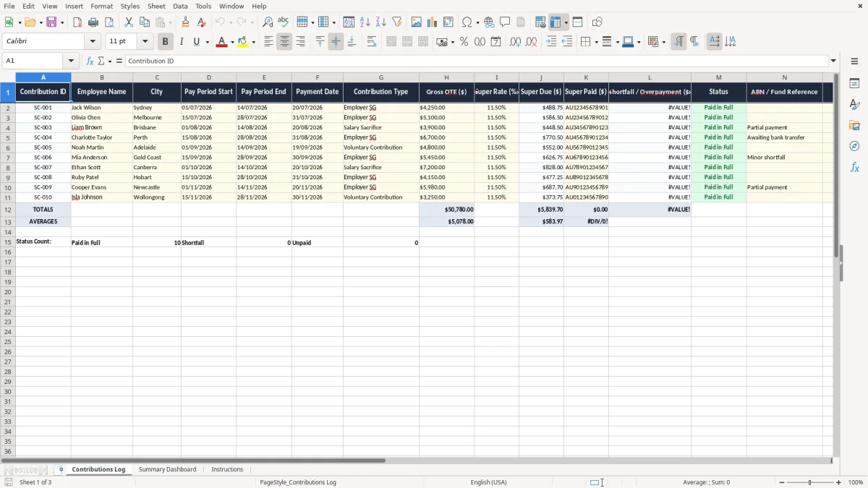Image resolution: width=868 pixels, height=488 pixels.
Task: Click the Insert Comment icon
Action: point(505,22)
